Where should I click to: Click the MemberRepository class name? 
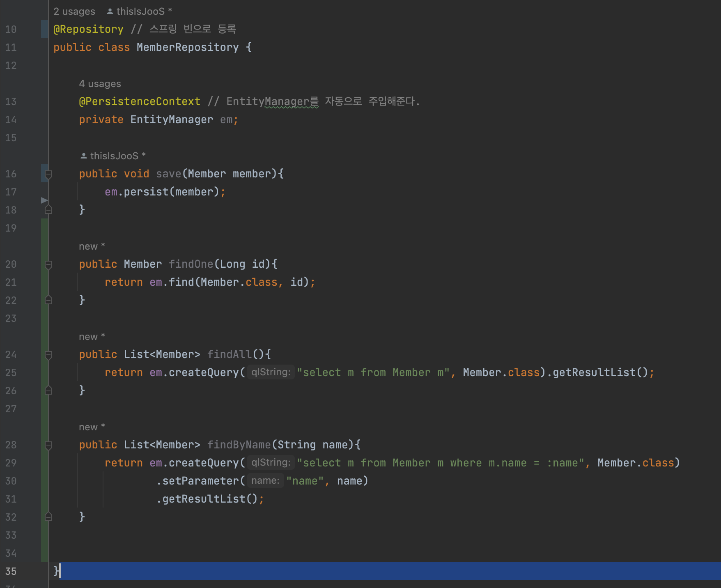click(188, 47)
